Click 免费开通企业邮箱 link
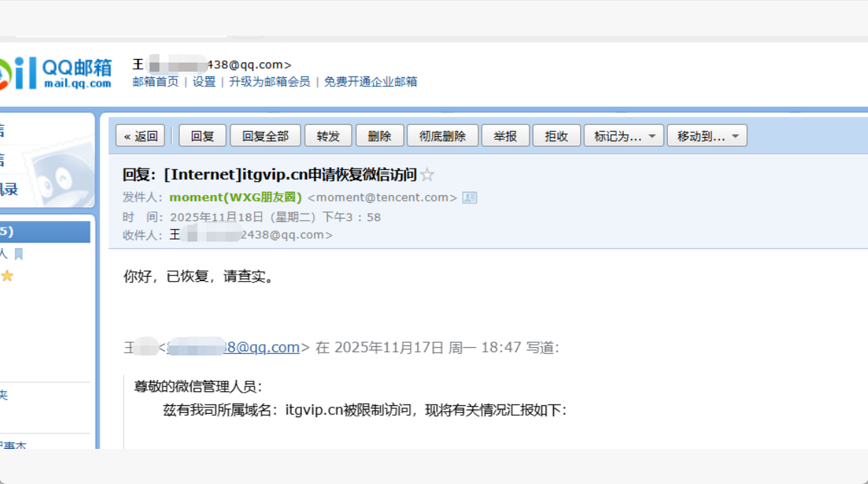 [x=371, y=81]
